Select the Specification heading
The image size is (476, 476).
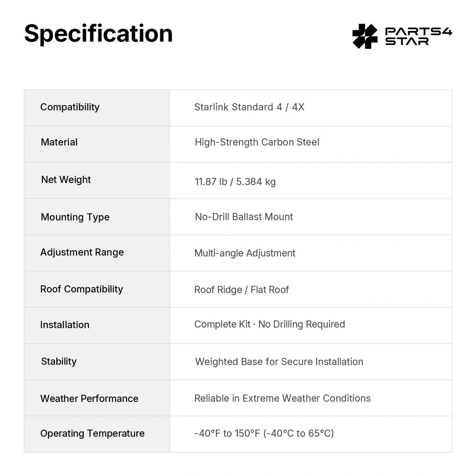pyautogui.click(x=98, y=33)
